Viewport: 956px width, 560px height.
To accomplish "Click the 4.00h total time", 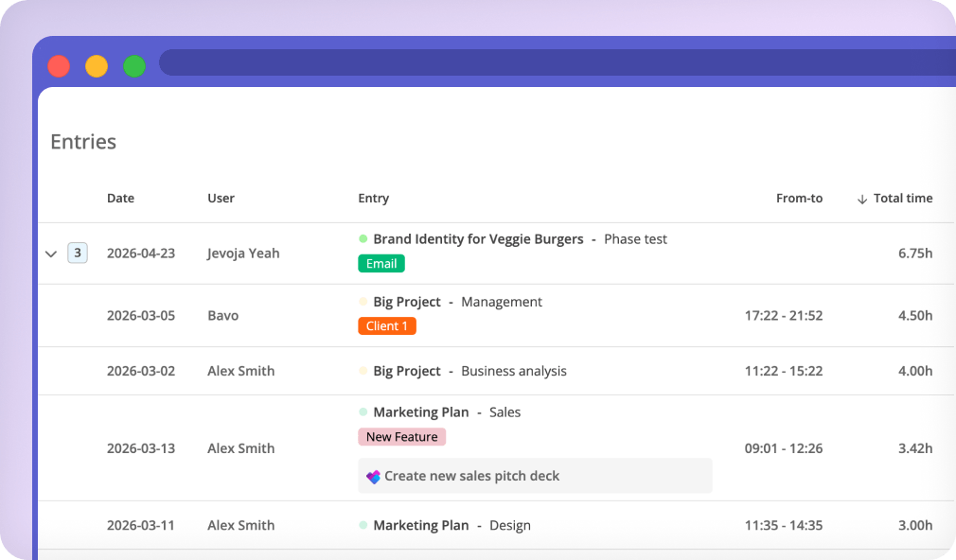I will tap(915, 371).
